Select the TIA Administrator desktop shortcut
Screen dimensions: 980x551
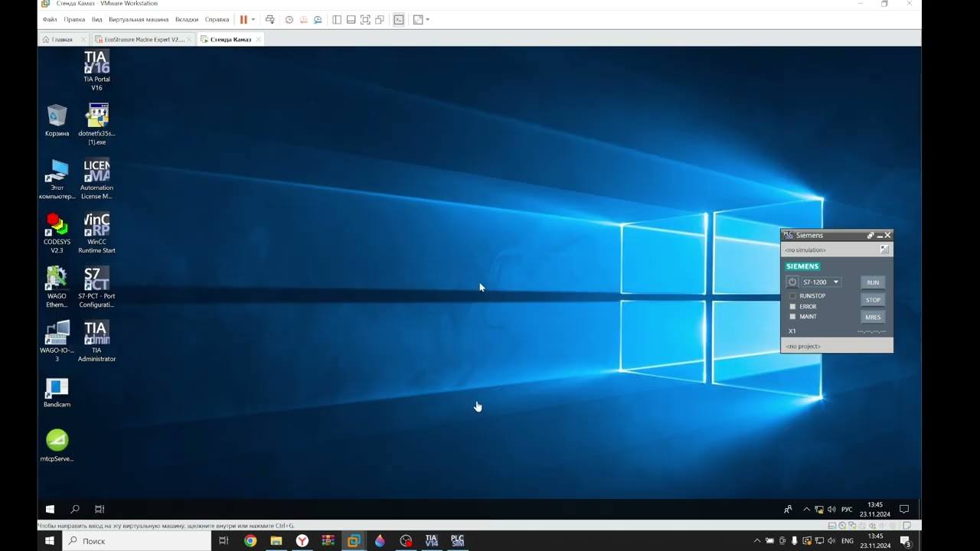(96, 341)
